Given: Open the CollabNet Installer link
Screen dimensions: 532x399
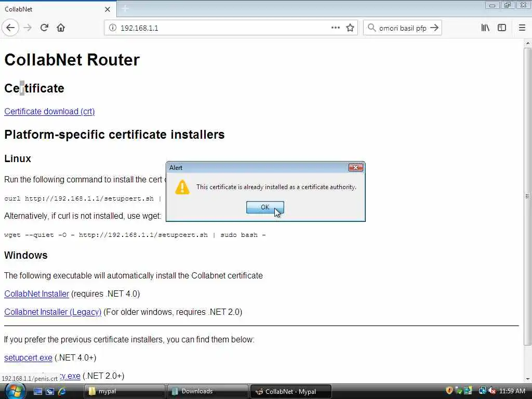Looking at the screenshot, I should click(37, 294).
